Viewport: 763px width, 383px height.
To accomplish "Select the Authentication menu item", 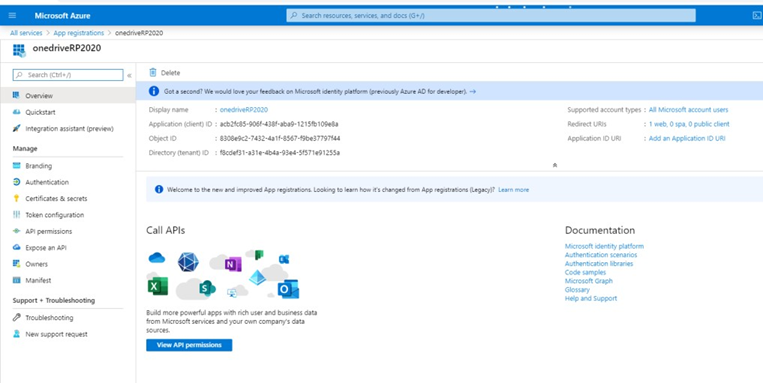I will coord(47,182).
